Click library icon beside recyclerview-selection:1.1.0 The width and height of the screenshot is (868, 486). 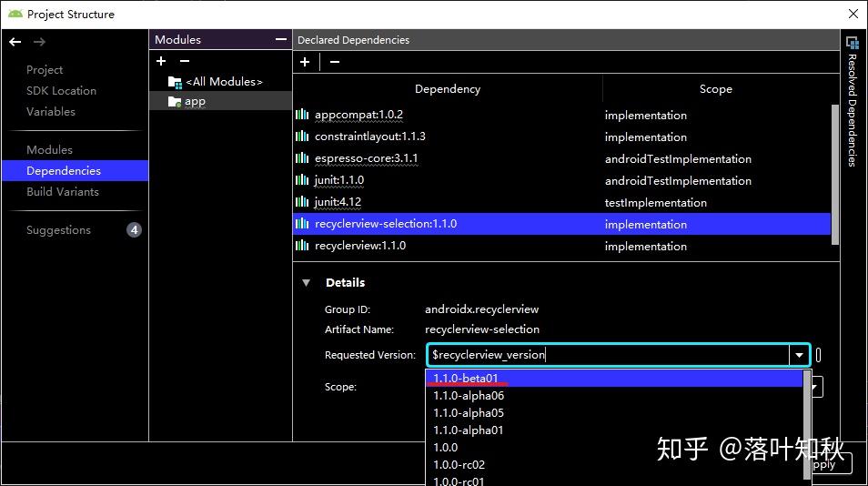[302, 224]
